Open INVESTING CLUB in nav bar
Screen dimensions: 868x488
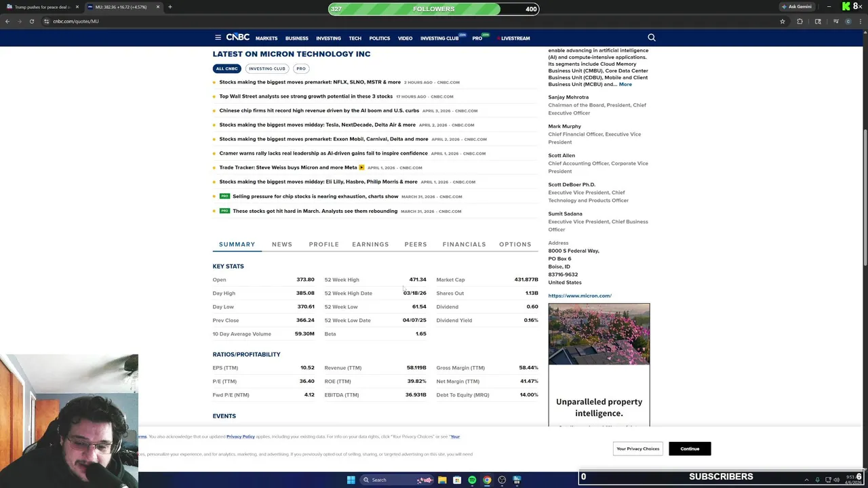click(439, 39)
